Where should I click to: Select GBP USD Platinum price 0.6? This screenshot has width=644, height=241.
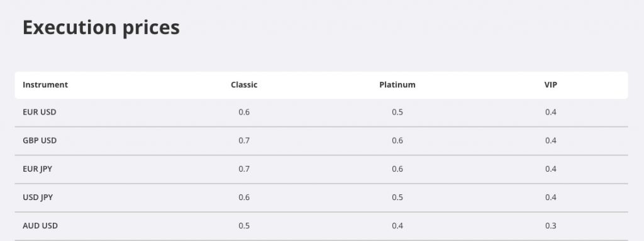coord(397,141)
